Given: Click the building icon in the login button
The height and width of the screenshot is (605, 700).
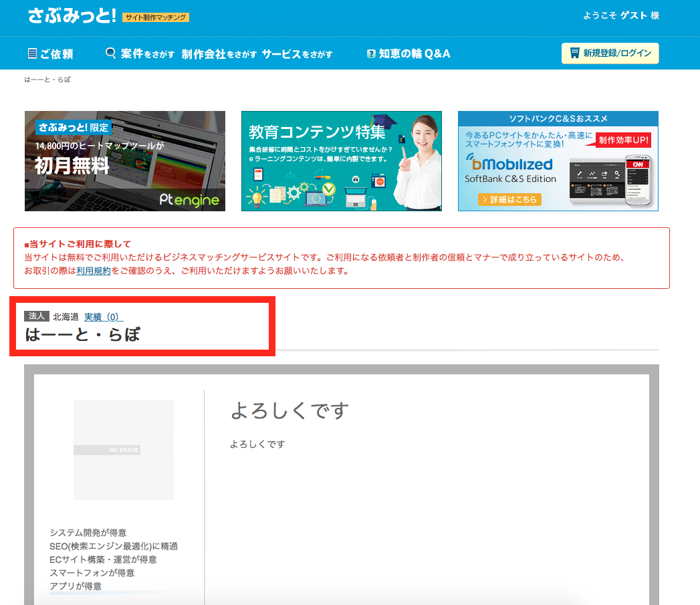Looking at the screenshot, I should [x=574, y=53].
